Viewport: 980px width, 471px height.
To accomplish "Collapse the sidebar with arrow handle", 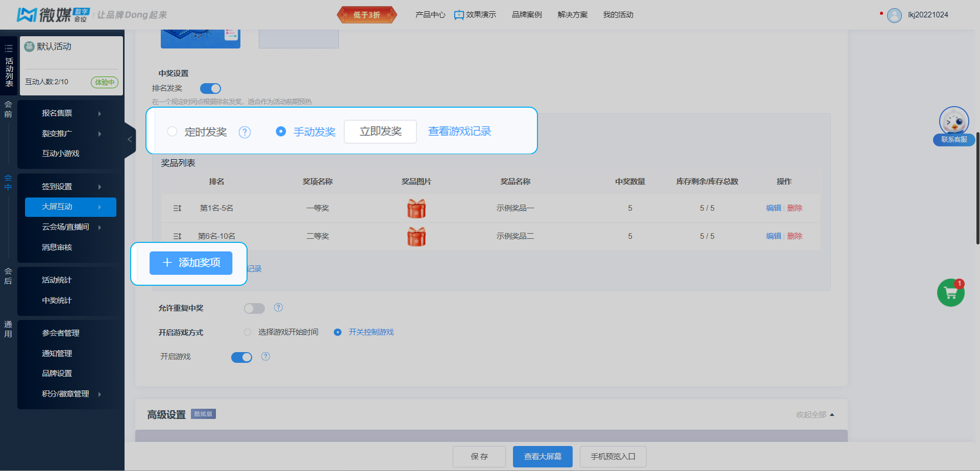I will tap(130, 139).
